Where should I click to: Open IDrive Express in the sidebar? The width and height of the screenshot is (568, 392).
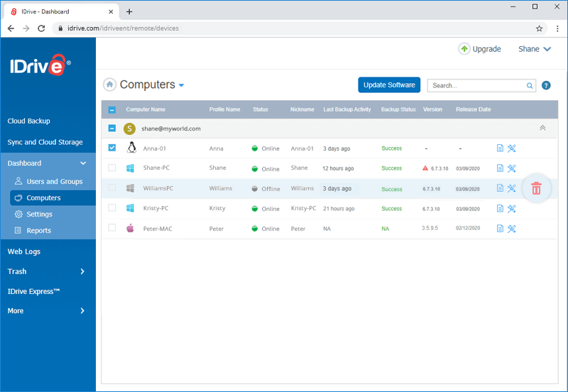coord(33,291)
